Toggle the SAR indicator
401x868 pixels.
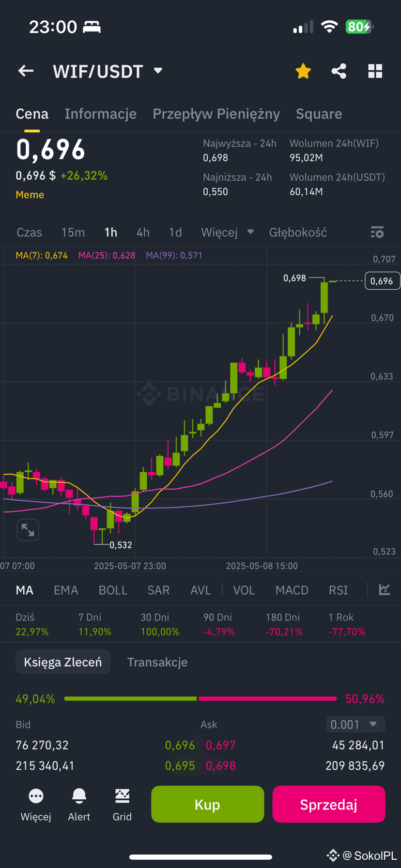click(158, 590)
